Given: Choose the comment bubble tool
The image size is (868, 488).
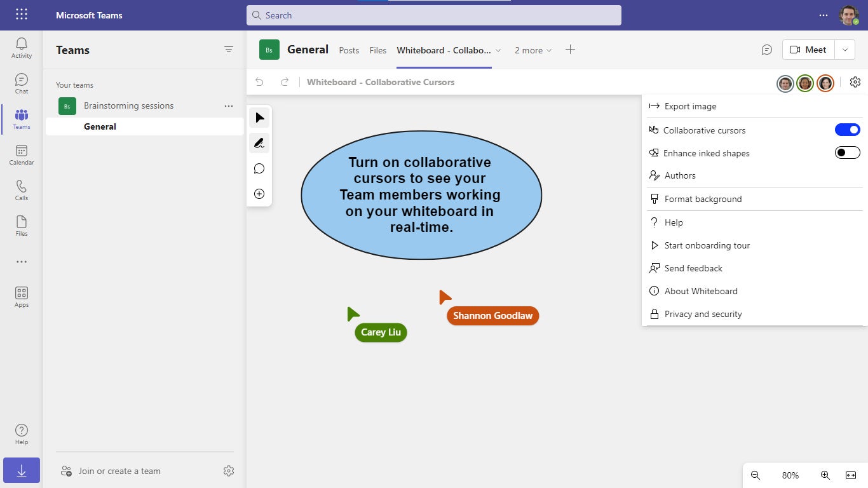Looking at the screenshot, I should (x=259, y=168).
